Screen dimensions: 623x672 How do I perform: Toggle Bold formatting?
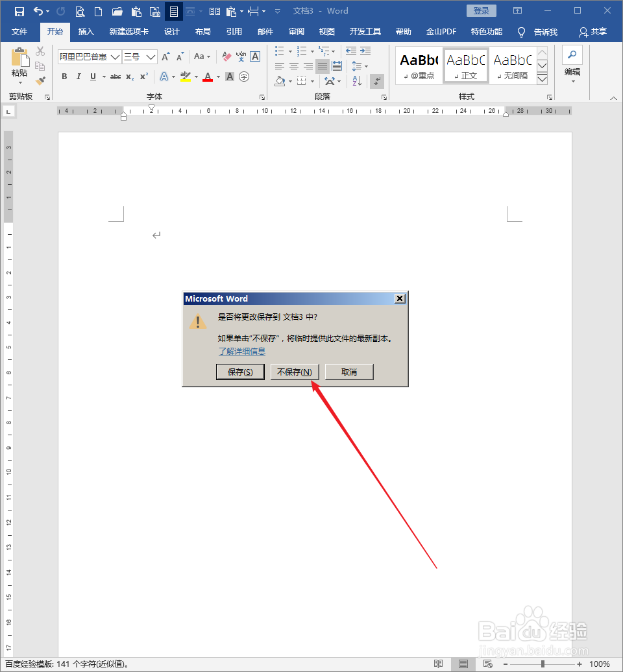pyautogui.click(x=64, y=77)
